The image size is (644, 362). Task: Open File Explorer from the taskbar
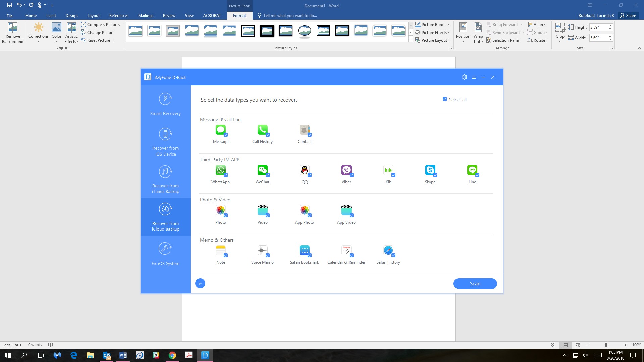click(x=90, y=355)
